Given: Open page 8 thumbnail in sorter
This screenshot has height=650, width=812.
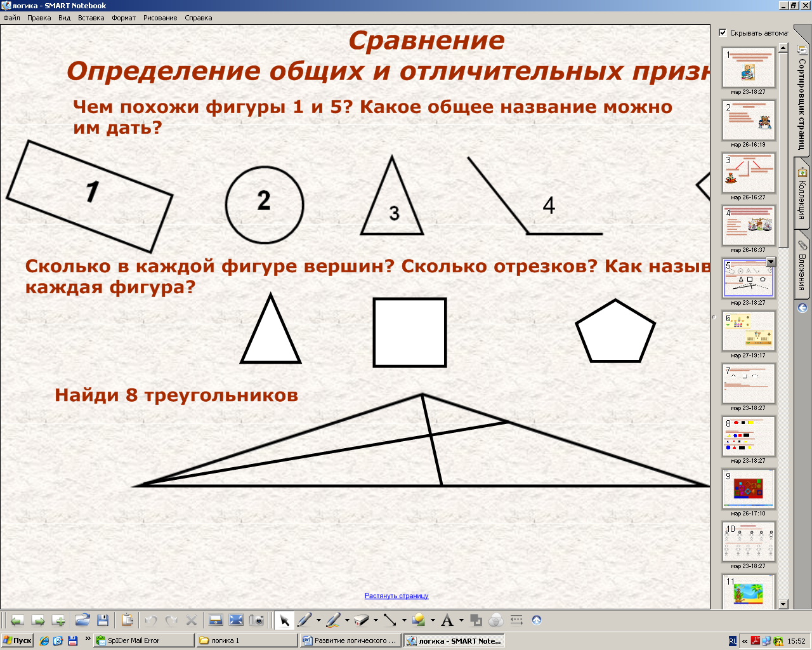Looking at the screenshot, I should coord(749,437).
